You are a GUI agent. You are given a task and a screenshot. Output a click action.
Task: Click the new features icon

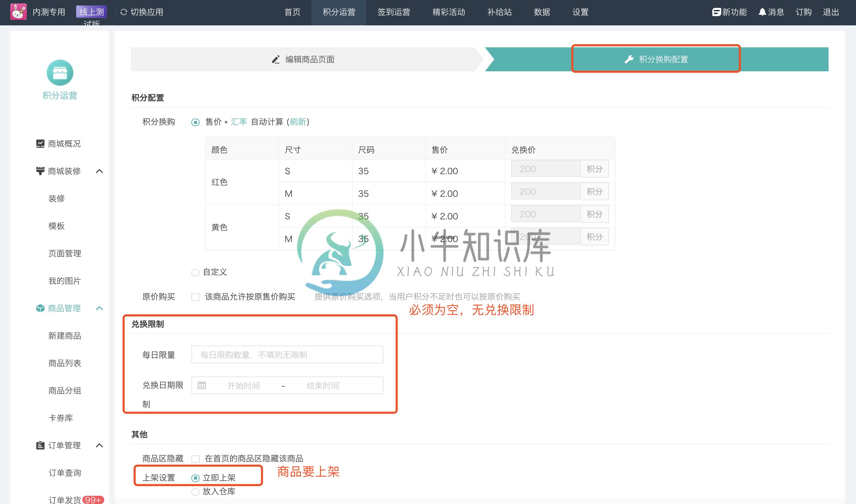[716, 12]
